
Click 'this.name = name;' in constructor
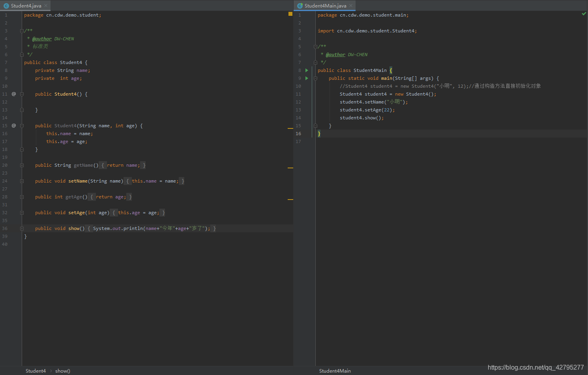coord(69,134)
